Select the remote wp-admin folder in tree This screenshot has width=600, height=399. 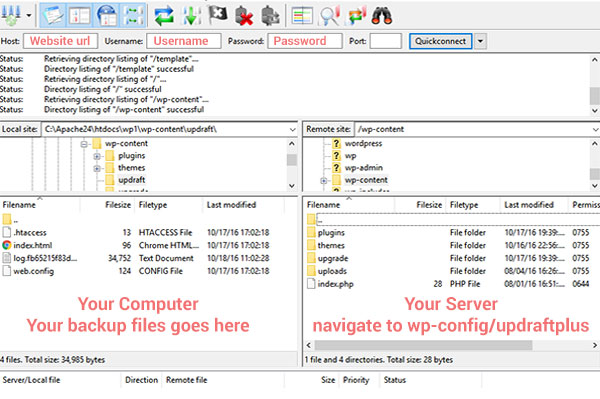pos(364,168)
